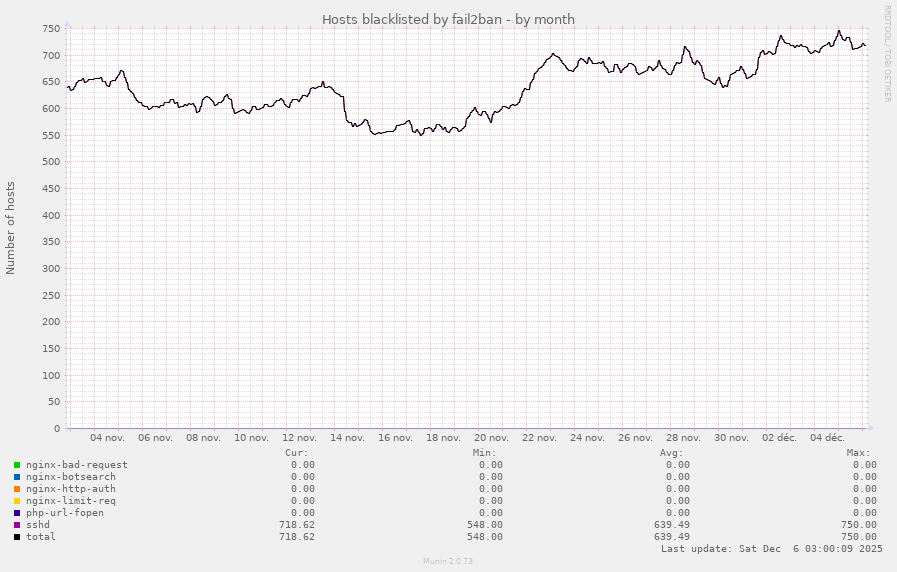
Task: Click the green nginx-bad-request legend swatch
Action: click(17, 465)
